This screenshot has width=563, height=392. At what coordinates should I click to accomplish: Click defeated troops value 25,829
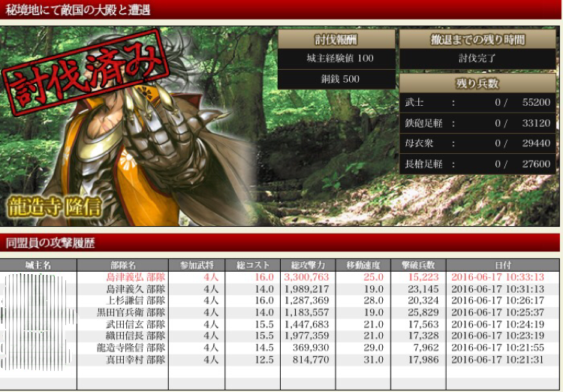click(x=423, y=312)
